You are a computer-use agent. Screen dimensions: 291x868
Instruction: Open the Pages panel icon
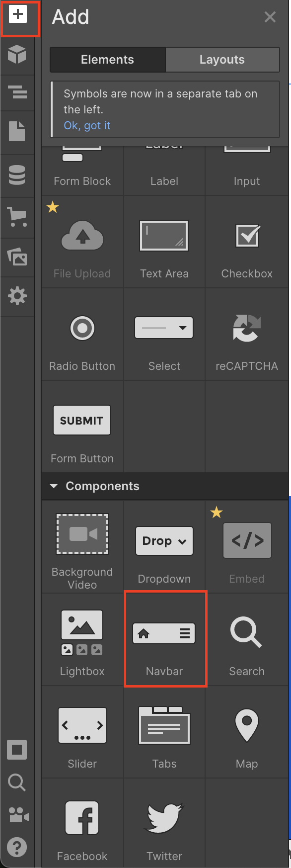[17, 131]
